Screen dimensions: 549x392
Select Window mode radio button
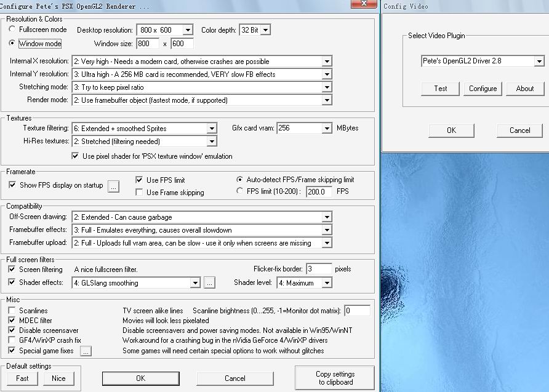[x=12, y=43]
